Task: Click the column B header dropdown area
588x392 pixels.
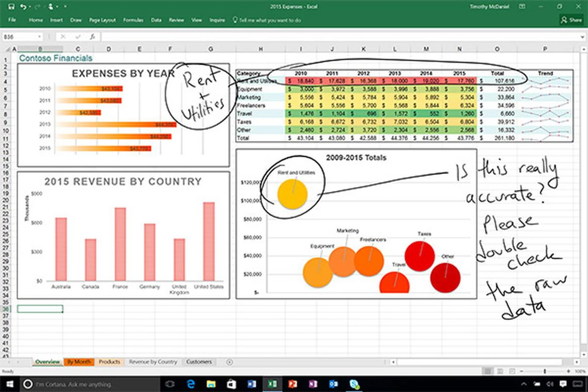Action: [x=40, y=48]
